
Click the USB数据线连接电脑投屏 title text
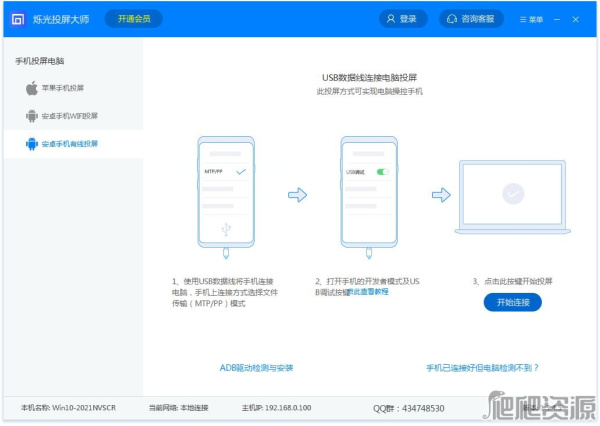[369, 78]
